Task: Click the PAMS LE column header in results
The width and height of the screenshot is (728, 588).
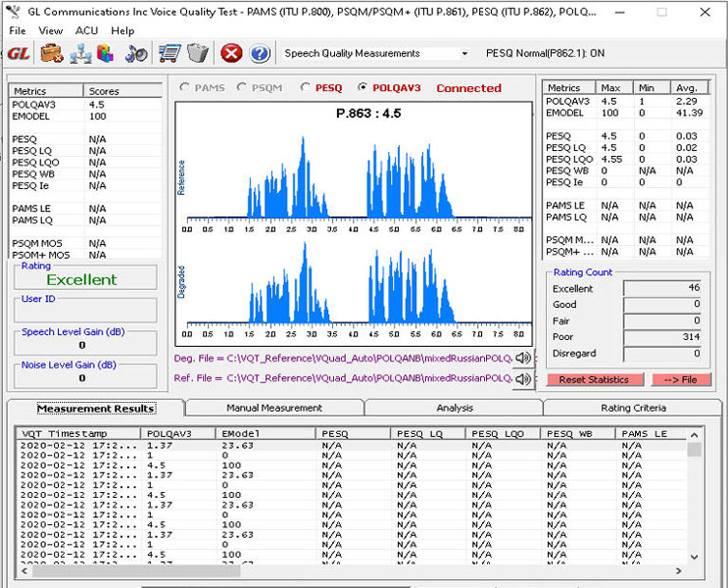Action: [651, 433]
